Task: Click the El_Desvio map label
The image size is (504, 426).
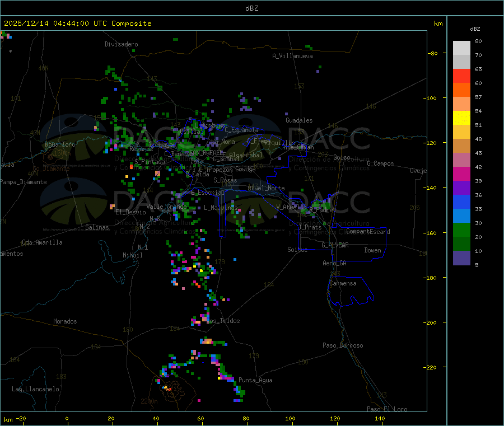Action: [130, 212]
